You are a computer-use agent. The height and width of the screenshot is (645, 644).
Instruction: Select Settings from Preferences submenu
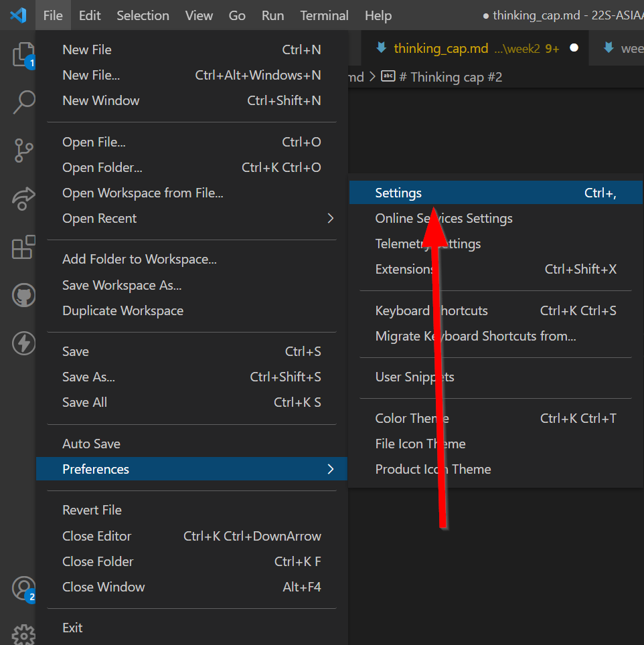click(x=398, y=193)
